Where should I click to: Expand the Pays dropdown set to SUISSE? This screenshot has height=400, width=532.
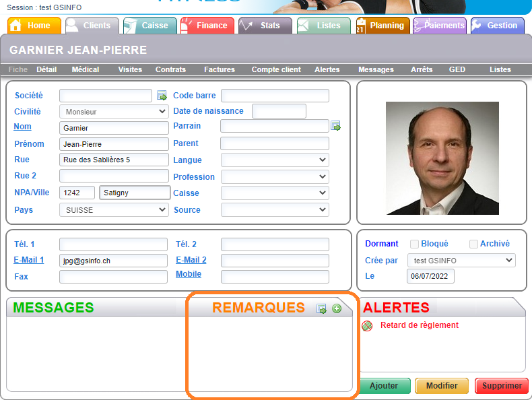pos(114,210)
